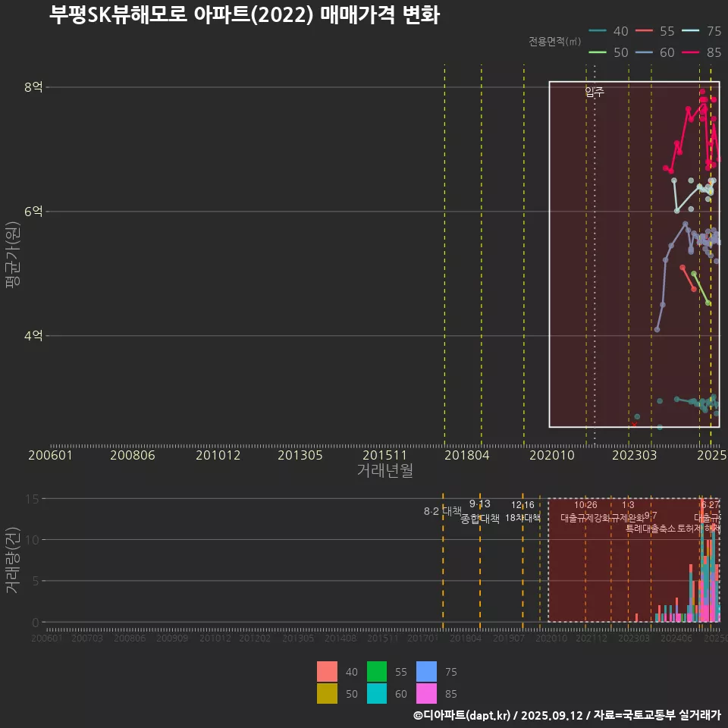Click the 5 label on volume chart y-axis
This screenshot has height=728, width=728.
(x=36, y=581)
